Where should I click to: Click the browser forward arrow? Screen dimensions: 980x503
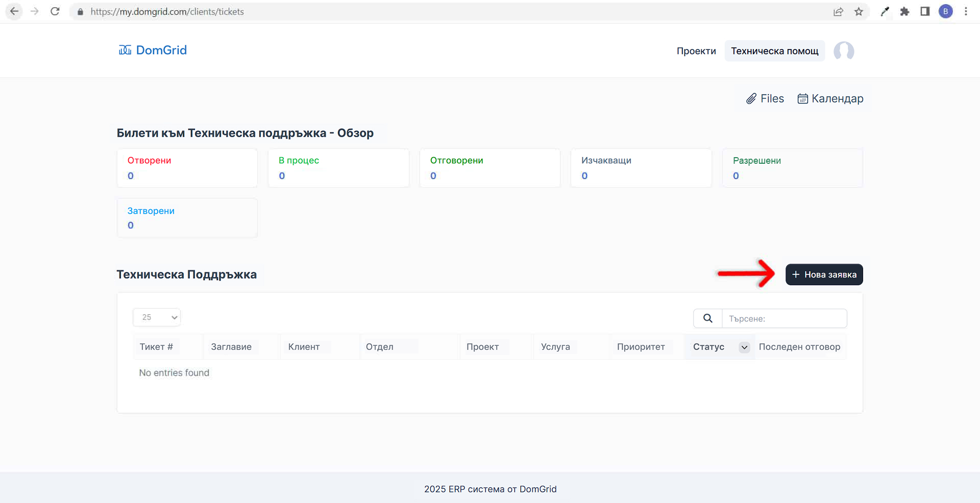click(35, 11)
